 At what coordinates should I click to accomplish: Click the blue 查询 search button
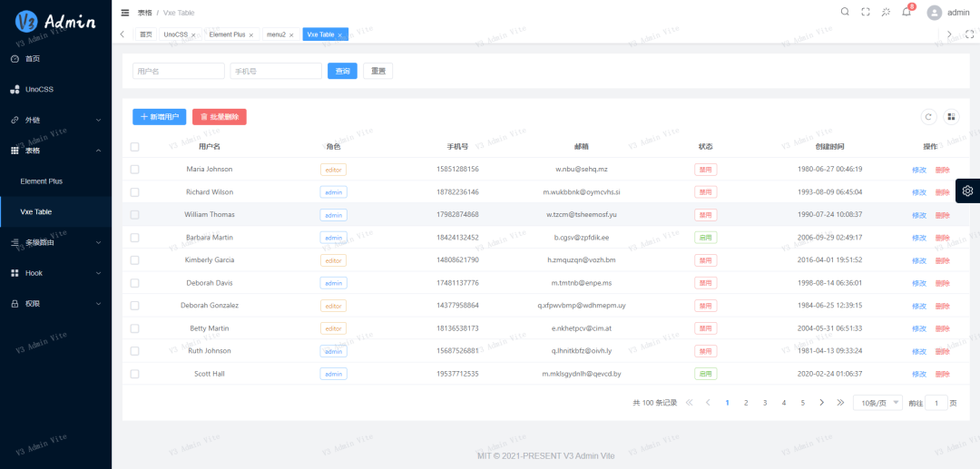[x=342, y=71]
